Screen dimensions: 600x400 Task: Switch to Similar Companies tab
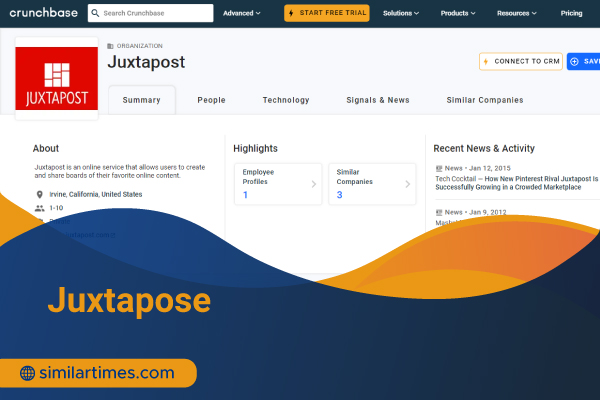click(x=485, y=100)
